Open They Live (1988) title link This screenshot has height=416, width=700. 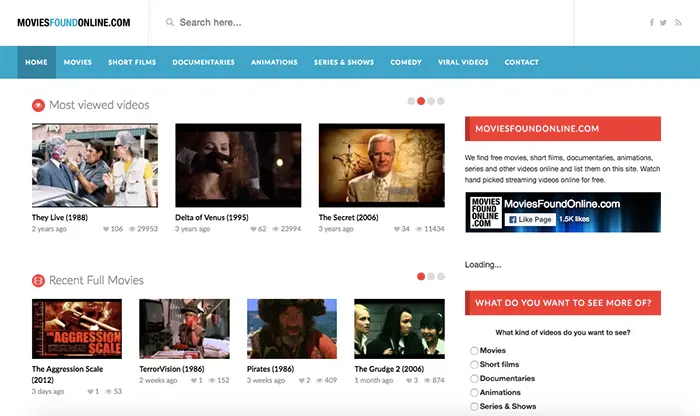(x=60, y=217)
